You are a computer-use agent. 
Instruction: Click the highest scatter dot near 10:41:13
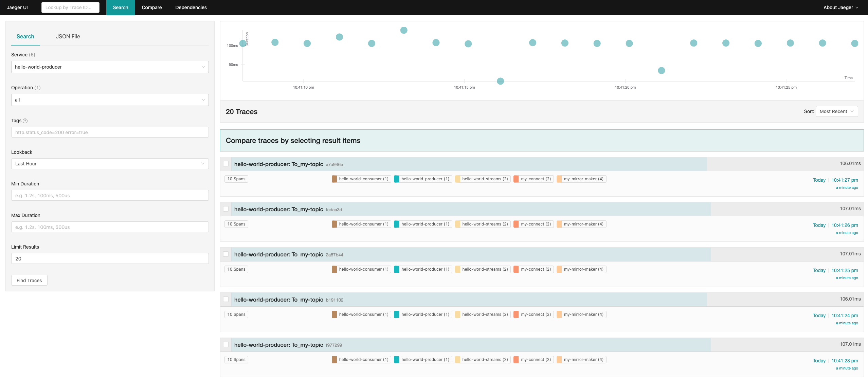click(x=404, y=30)
